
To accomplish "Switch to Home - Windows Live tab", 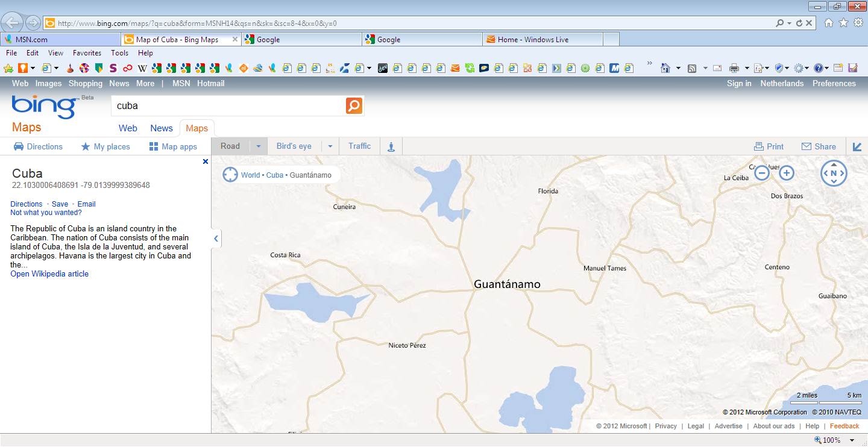I will (x=542, y=40).
